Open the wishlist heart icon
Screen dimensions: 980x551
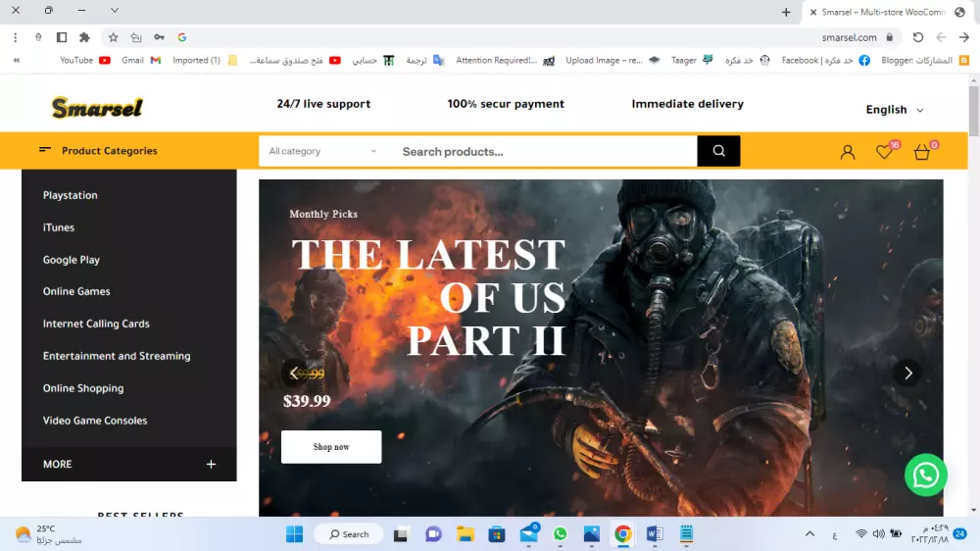(884, 152)
